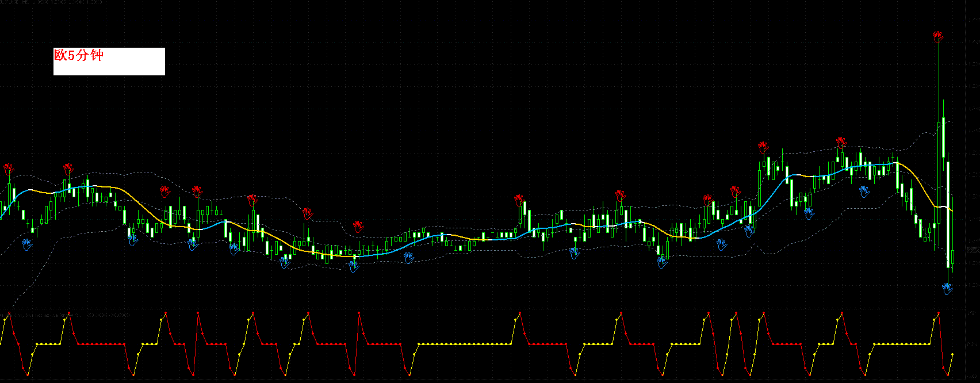The width and height of the screenshot is (980, 383).
Task: Select the blue buy hand under the final lowest candle
Action: point(948,289)
